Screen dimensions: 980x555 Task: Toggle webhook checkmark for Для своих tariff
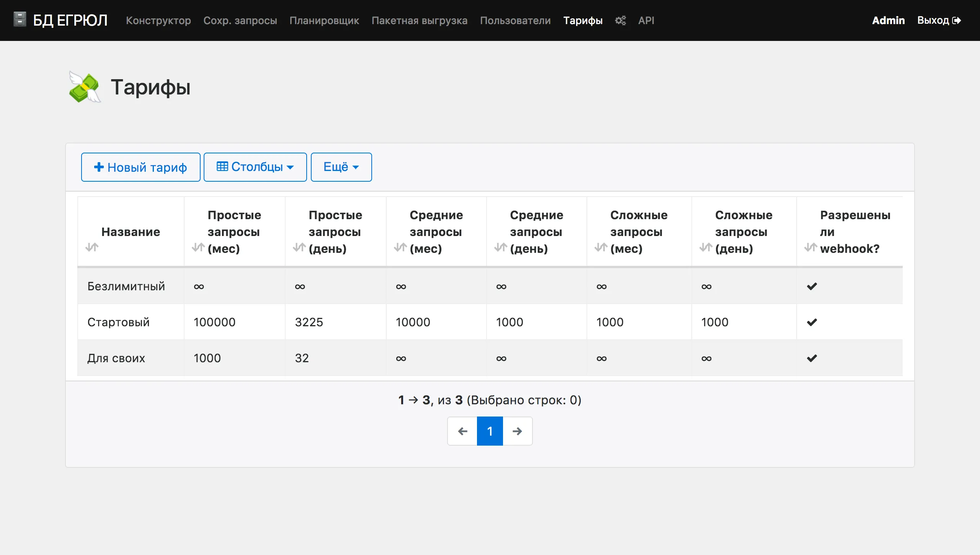pyautogui.click(x=812, y=358)
